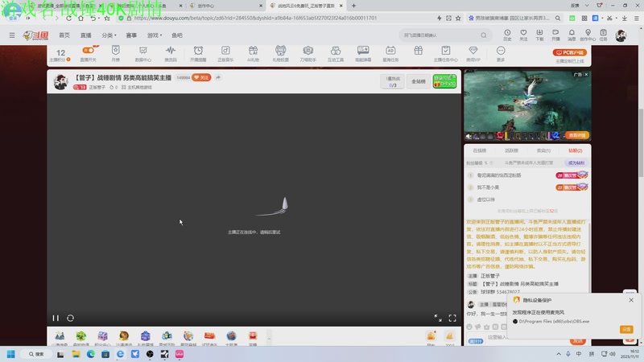644x362 pixels.
Task: Click the 成为钻粉 button
Action: [x=576, y=163]
